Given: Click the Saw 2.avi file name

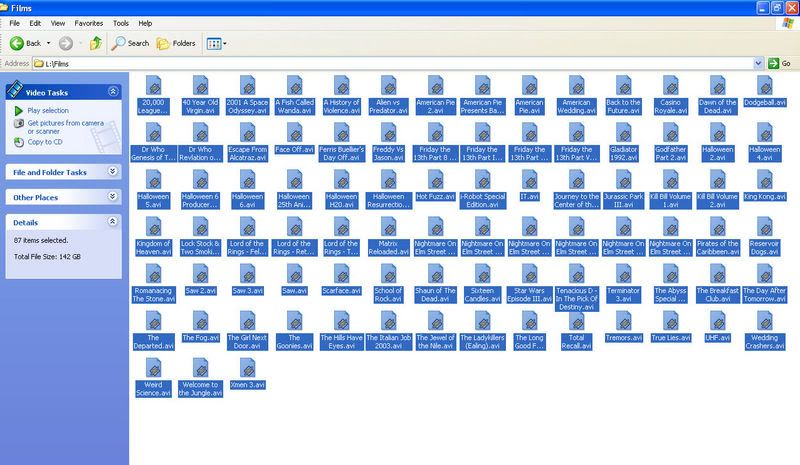Looking at the screenshot, I should tap(201, 290).
